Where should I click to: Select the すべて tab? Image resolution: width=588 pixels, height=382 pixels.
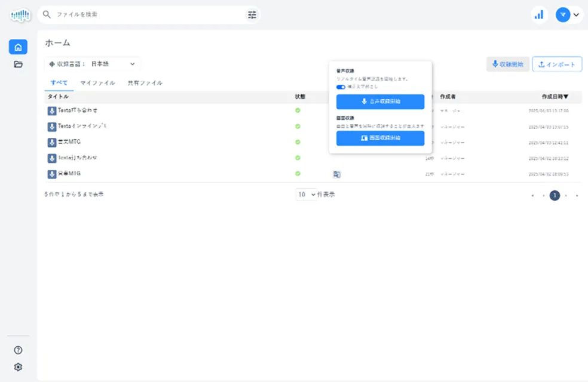pyautogui.click(x=59, y=83)
